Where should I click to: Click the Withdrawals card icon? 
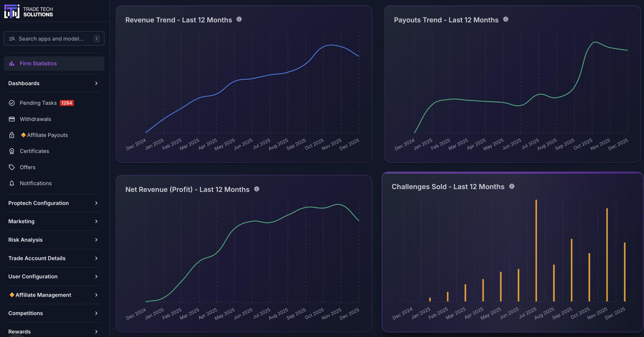[x=12, y=119]
